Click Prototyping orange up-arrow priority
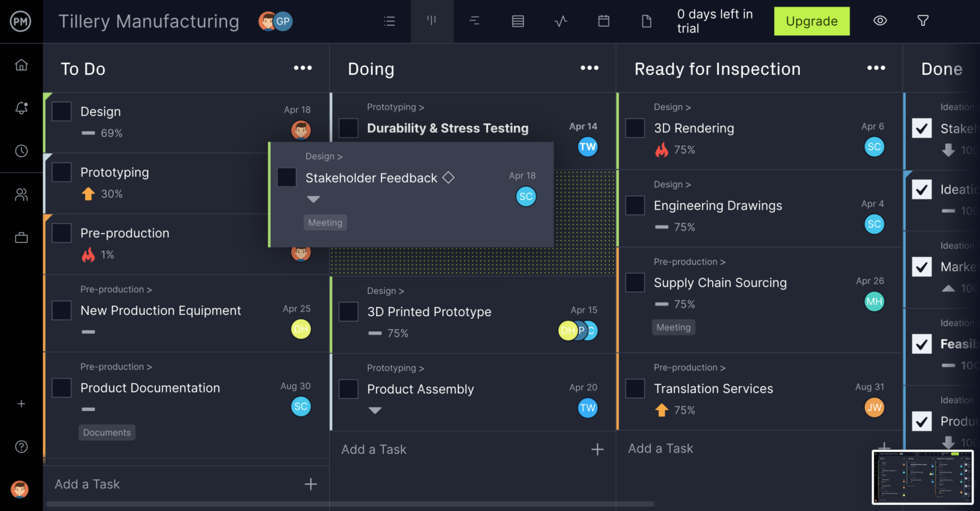 pyautogui.click(x=88, y=194)
